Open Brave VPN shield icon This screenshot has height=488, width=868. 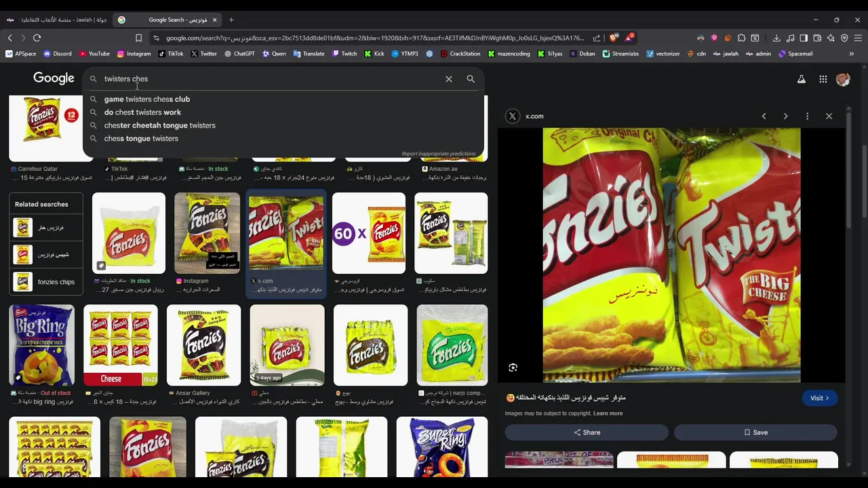[844, 38]
